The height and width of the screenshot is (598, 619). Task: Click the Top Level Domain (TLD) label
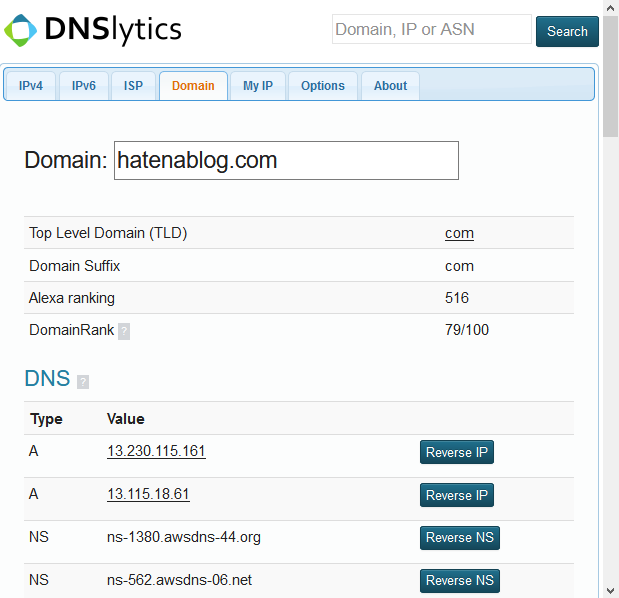(x=108, y=233)
